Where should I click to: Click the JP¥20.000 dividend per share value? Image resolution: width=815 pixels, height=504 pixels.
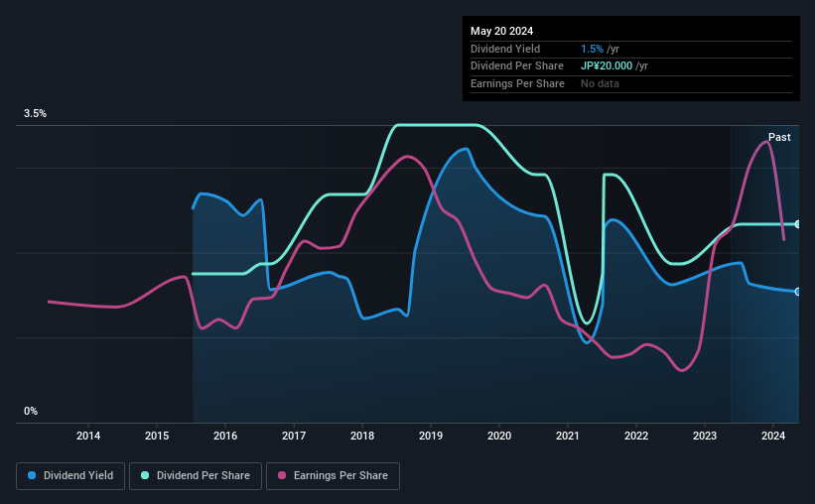click(607, 66)
